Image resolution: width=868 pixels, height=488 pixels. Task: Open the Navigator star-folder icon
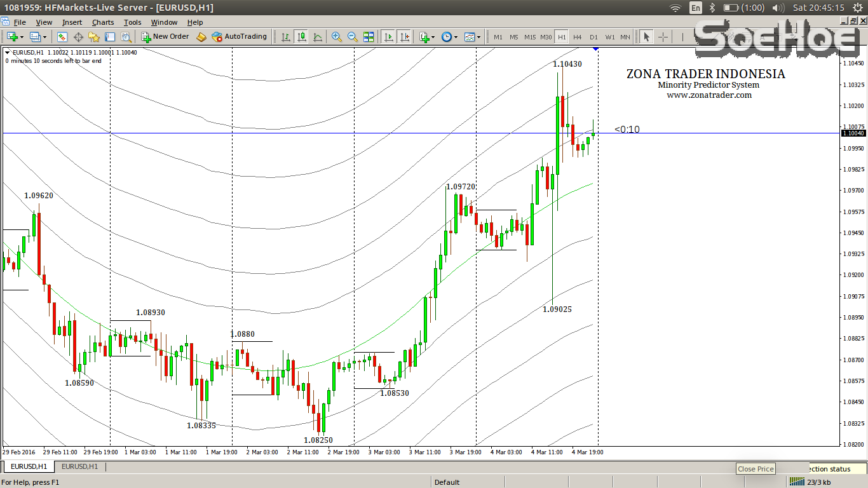[94, 37]
